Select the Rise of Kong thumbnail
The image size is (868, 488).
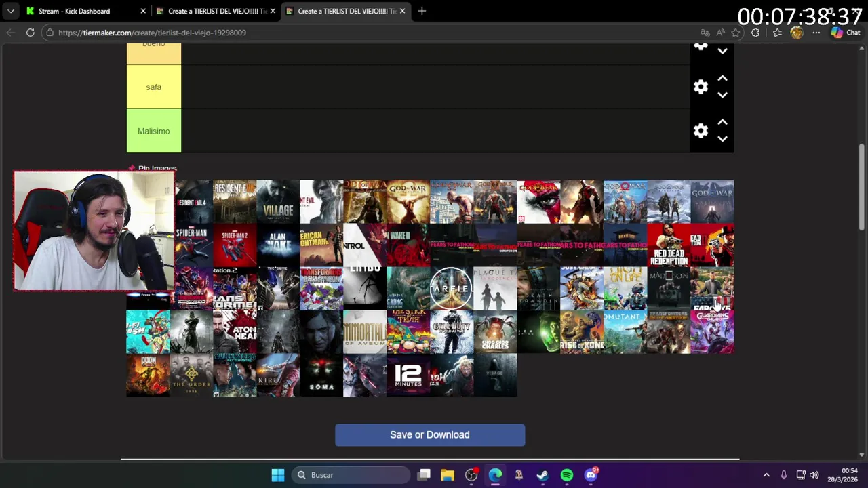click(x=582, y=331)
